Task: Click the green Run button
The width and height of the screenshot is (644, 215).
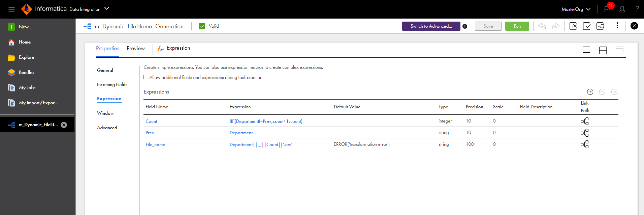Action: click(517, 26)
